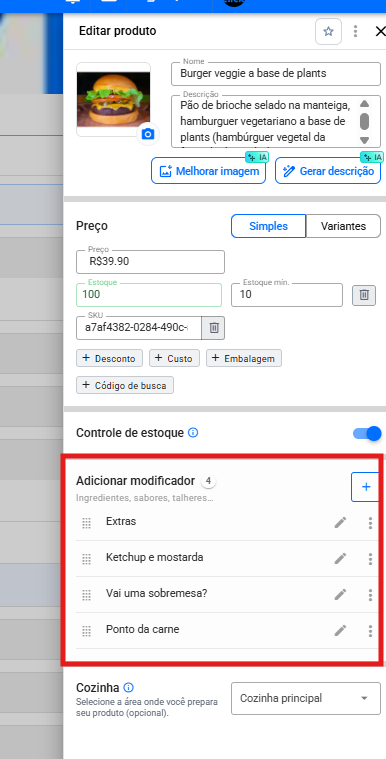Viewport: 386px width, 759px height.
Task: Click the Preço field showing R$39.90
Action: tap(150, 262)
